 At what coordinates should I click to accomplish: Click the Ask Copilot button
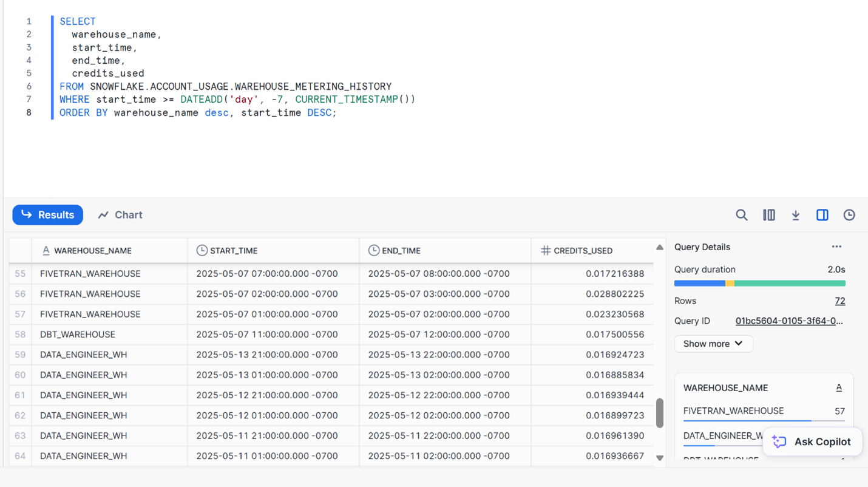(x=812, y=441)
